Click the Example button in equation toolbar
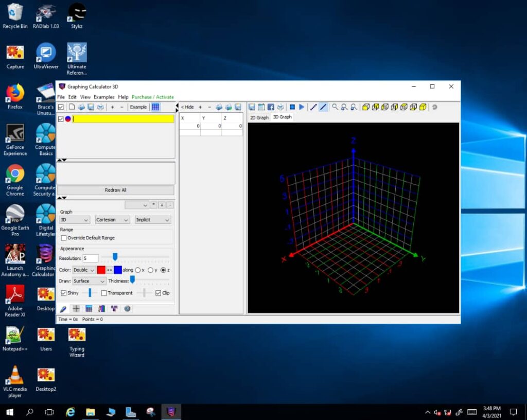Screen dimensions: 527x420 tap(138, 107)
